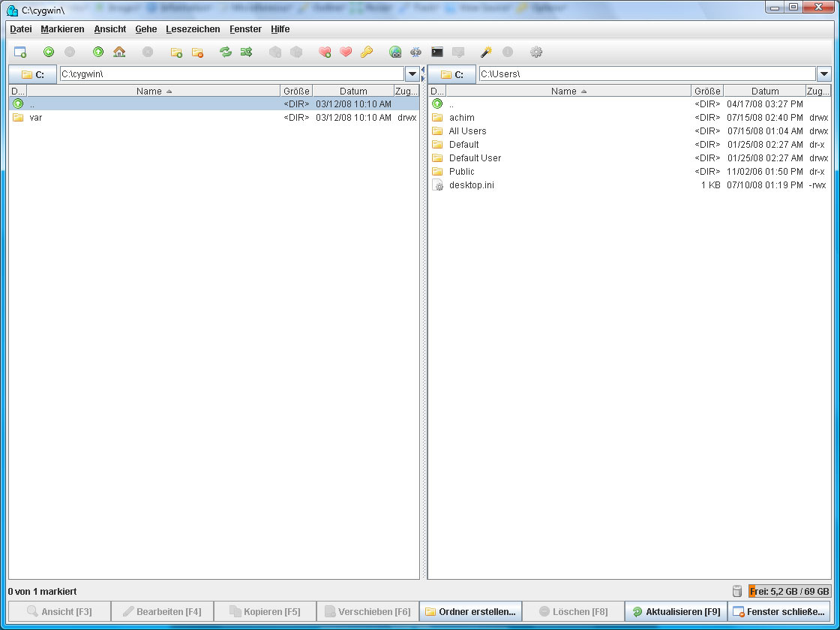Click the Bearbeiten [F4] button
Screen dimensions: 840x630
pos(162,611)
